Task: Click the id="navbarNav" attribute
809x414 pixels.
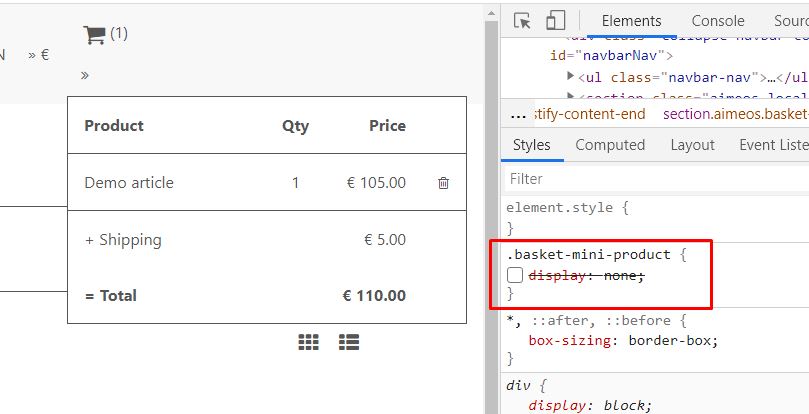Action: 607,55
